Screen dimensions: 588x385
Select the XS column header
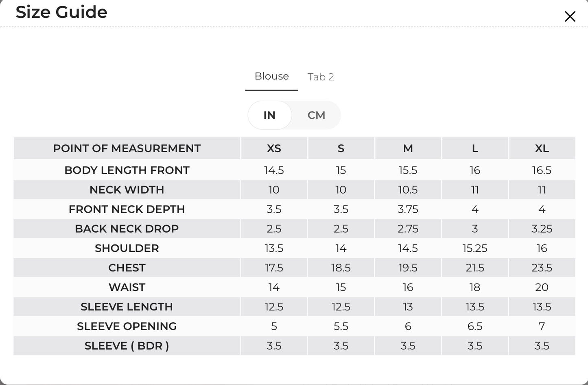(x=274, y=148)
